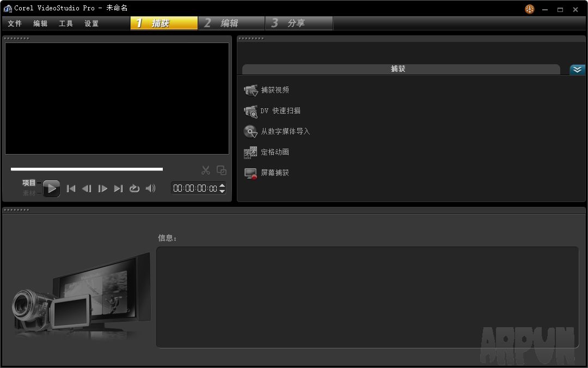588x368 pixels.
Task: Open the 文件 menu
Action: tap(15, 23)
